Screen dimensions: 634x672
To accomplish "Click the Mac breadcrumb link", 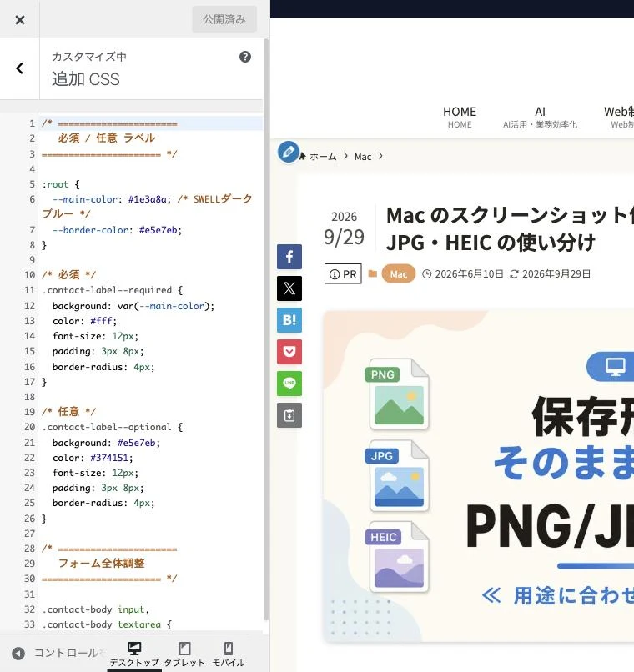I will click(363, 157).
